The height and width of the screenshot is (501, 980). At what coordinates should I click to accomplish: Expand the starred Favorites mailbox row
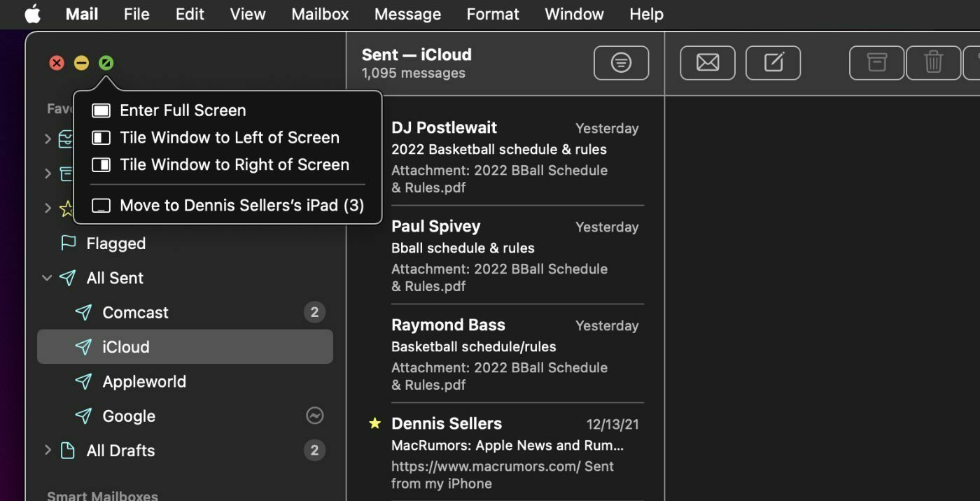point(48,207)
